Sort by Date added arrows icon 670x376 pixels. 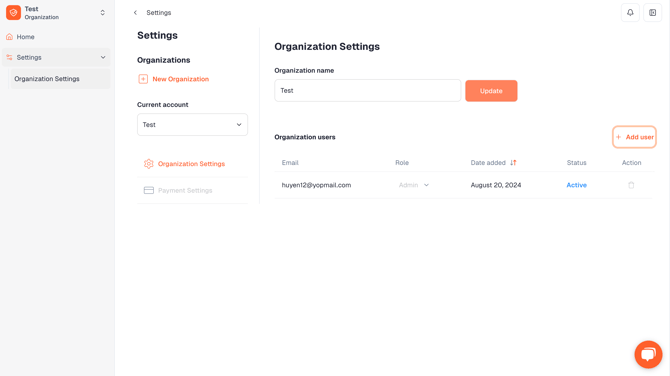[513, 163]
